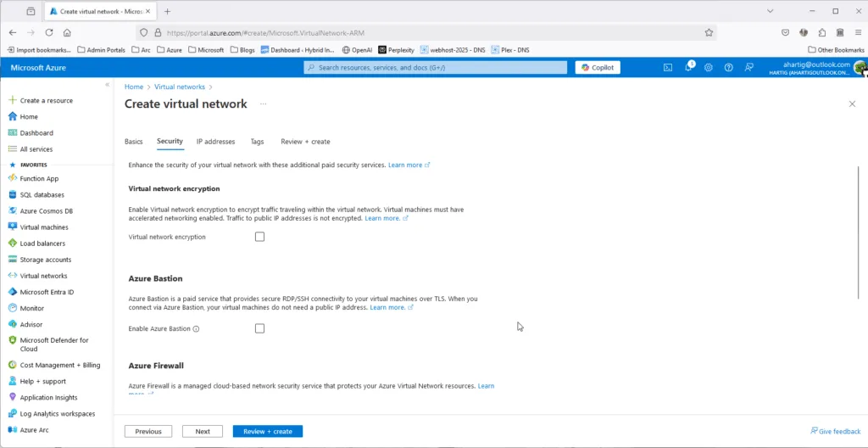Collapse the left sidebar with chevron
Screen dimensions: 868x448
coord(108,85)
